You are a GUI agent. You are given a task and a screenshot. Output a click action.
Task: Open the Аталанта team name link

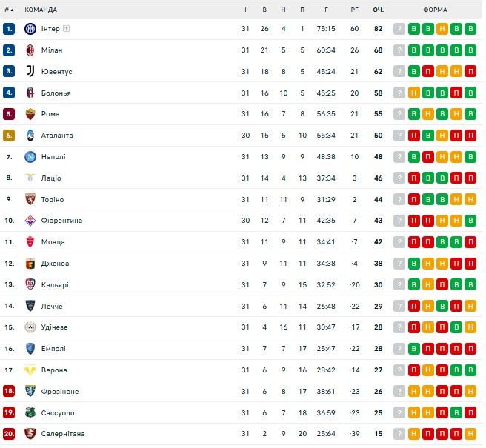[57, 136]
